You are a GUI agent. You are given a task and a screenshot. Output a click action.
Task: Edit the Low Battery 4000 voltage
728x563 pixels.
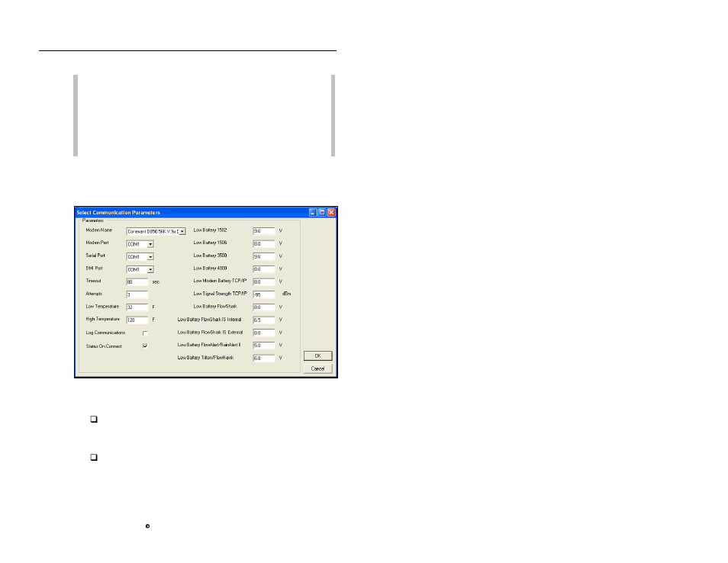pos(264,269)
